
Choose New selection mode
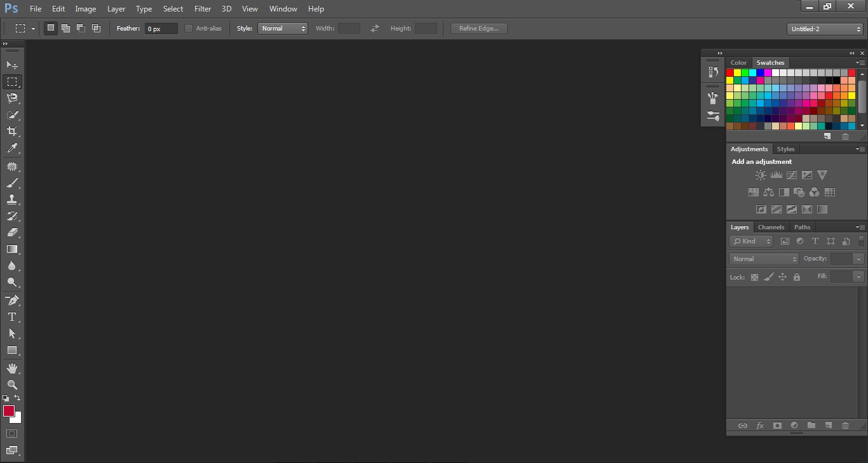point(50,28)
